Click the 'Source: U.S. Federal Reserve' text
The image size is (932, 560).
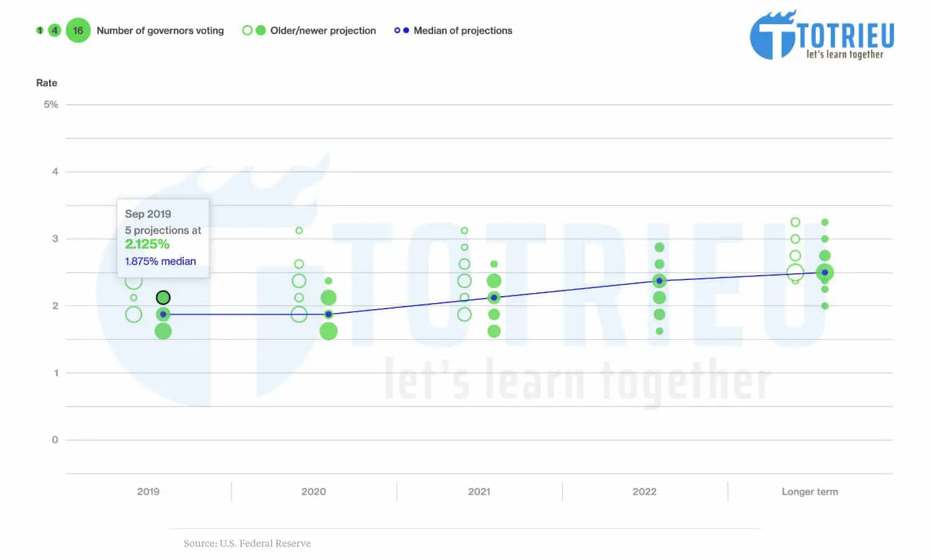tap(247, 543)
